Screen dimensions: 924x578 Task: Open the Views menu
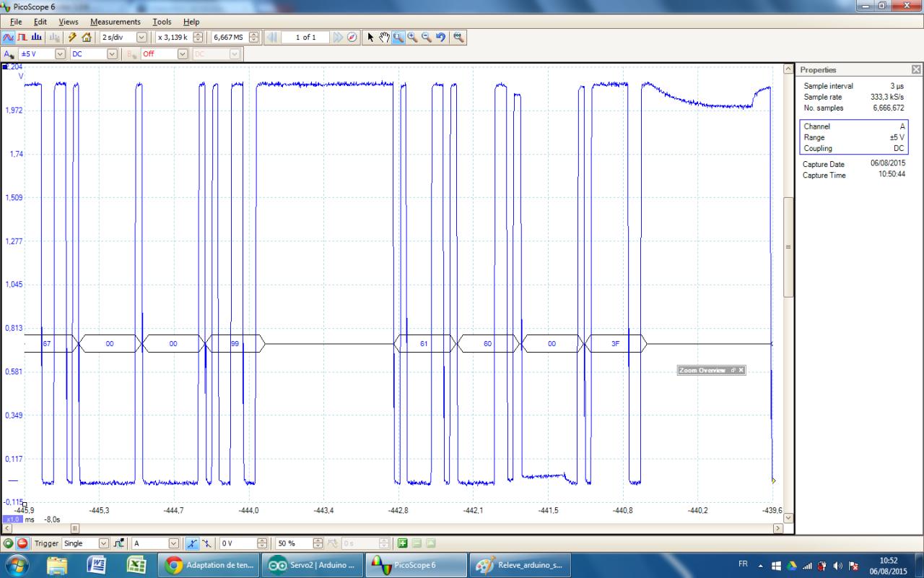click(69, 22)
